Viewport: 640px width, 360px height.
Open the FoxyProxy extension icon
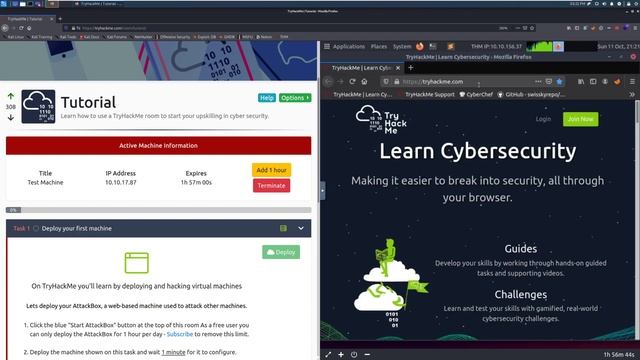coord(617,82)
